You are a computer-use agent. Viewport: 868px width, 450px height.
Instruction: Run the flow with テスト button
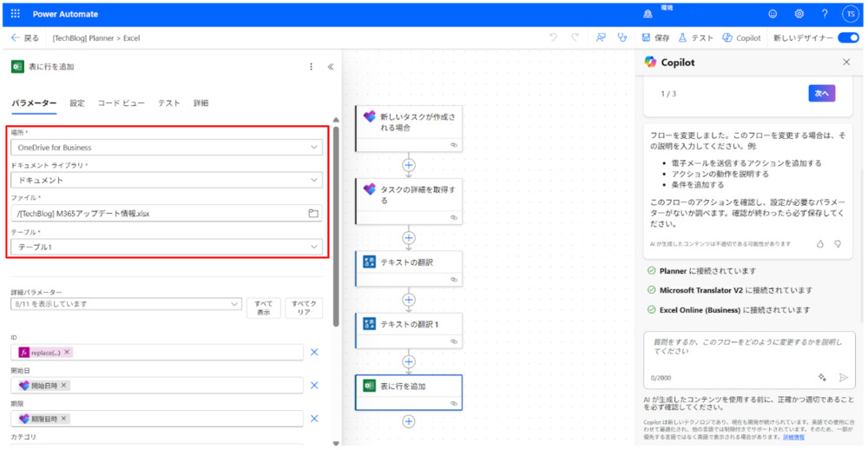pyautogui.click(x=696, y=37)
